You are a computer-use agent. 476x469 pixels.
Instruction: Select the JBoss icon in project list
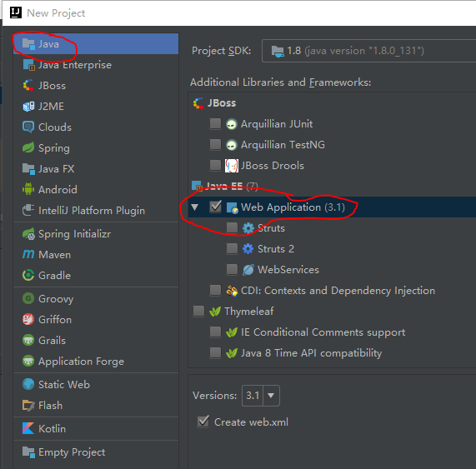28,85
